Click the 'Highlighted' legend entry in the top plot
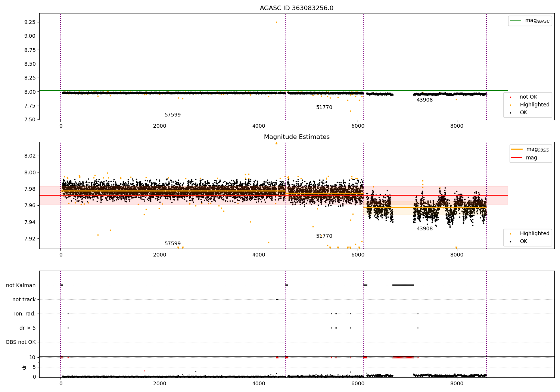 tap(535, 105)
